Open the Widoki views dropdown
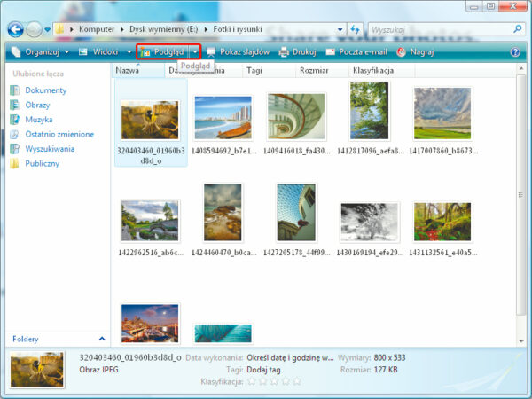532x399 pixels. point(105,52)
